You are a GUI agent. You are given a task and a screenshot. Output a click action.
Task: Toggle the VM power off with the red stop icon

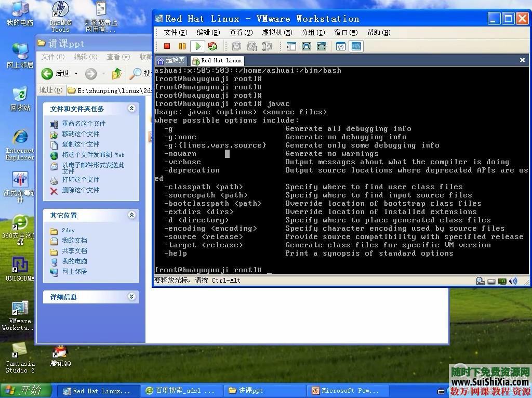pos(166,46)
